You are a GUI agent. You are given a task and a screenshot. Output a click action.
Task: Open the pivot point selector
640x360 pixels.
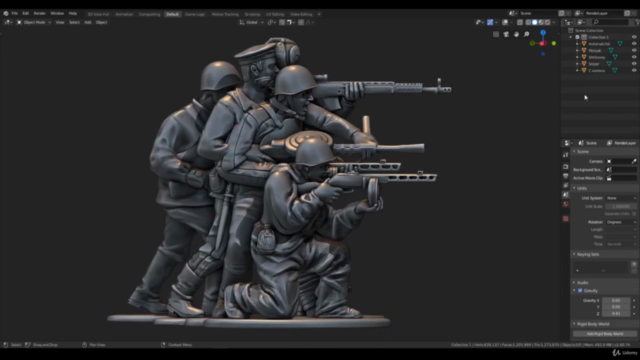(x=271, y=22)
